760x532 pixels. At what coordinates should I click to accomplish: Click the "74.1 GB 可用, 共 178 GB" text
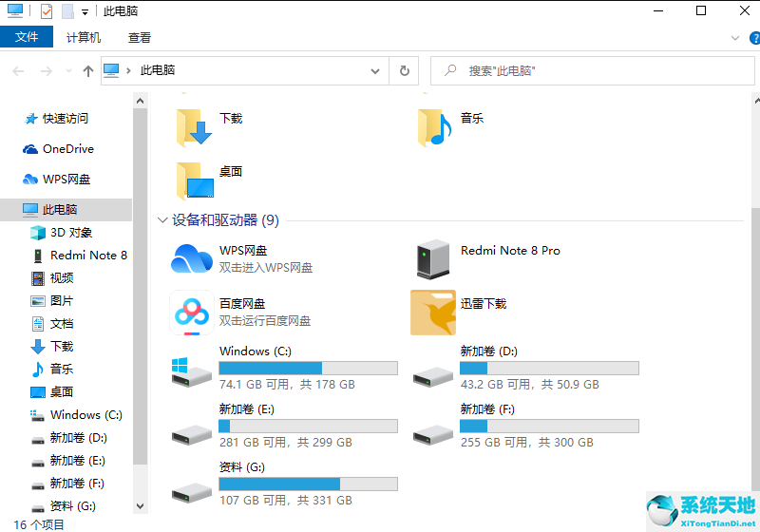[x=287, y=385]
